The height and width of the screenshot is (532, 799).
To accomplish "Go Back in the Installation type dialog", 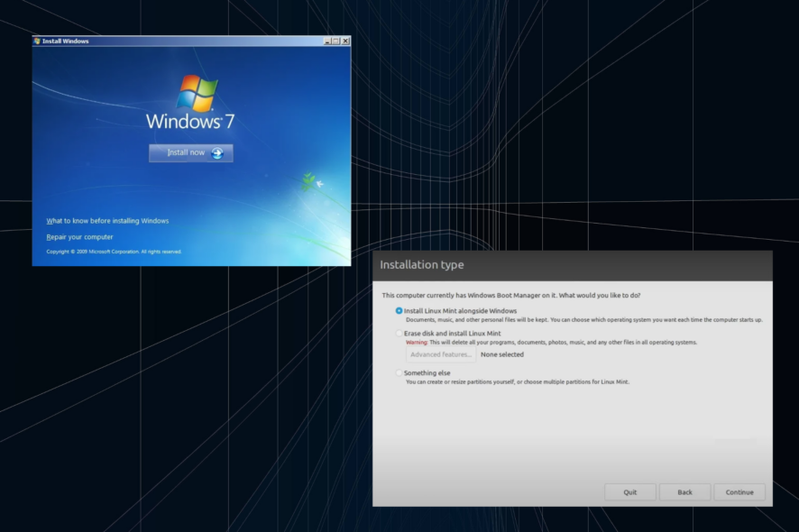I will [684, 492].
